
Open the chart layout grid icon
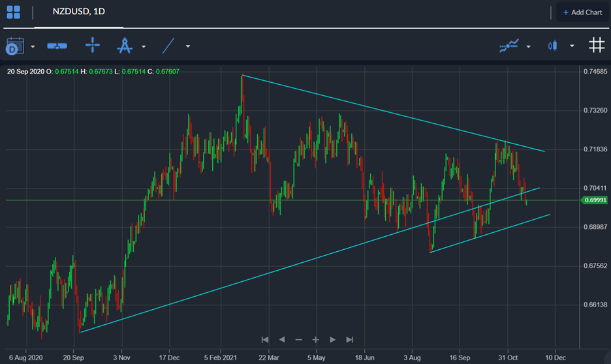click(x=13, y=12)
